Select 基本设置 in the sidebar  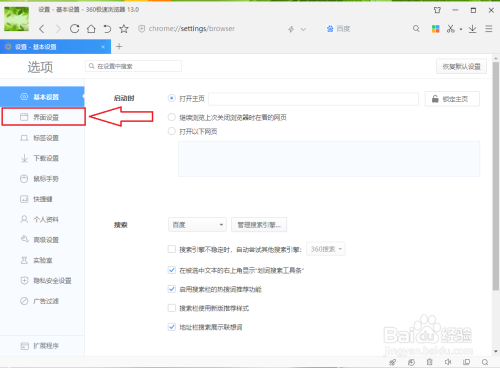pos(42,97)
